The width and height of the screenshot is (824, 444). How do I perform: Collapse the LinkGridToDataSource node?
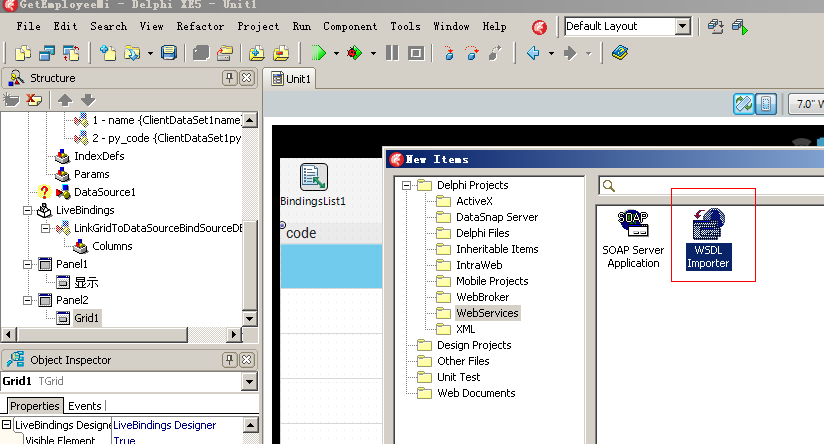click(x=45, y=229)
